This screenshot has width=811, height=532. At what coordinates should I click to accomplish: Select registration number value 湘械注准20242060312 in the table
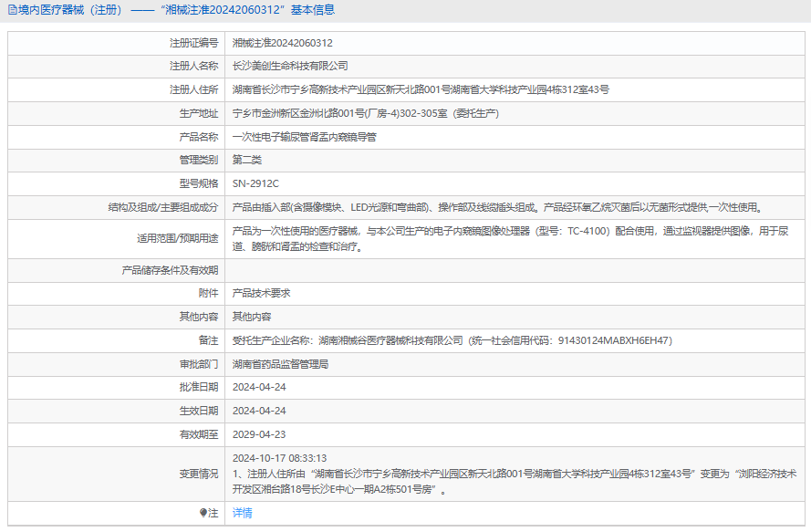click(x=283, y=43)
